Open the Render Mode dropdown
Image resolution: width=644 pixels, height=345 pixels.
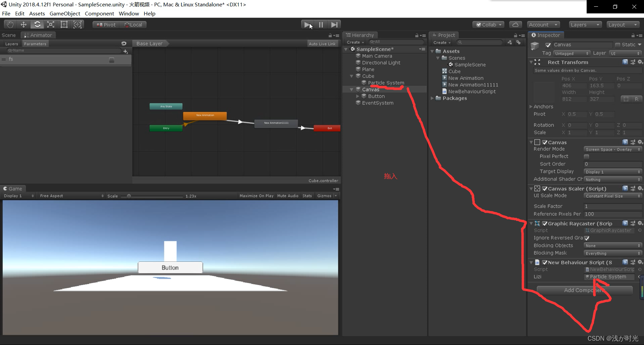(x=612, y=149)
